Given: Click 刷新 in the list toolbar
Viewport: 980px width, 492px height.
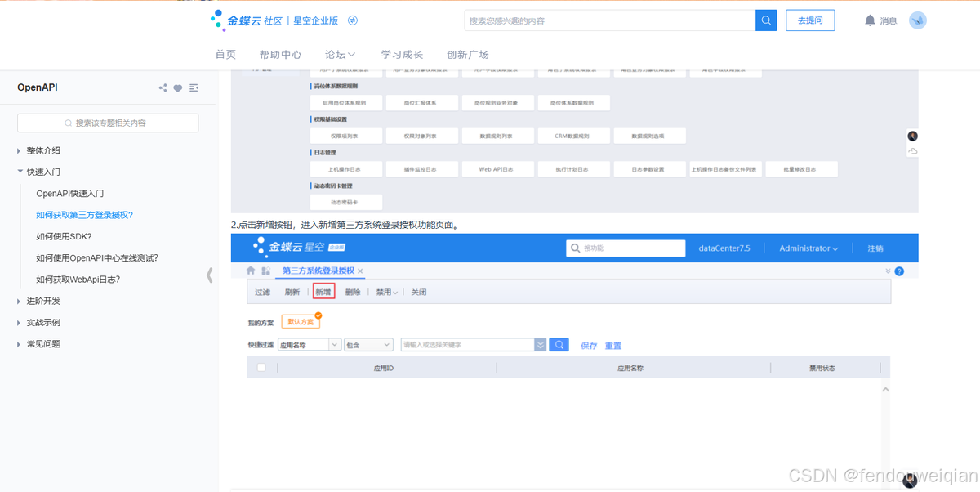Looking at the screenshot, I should pos(292,292).
